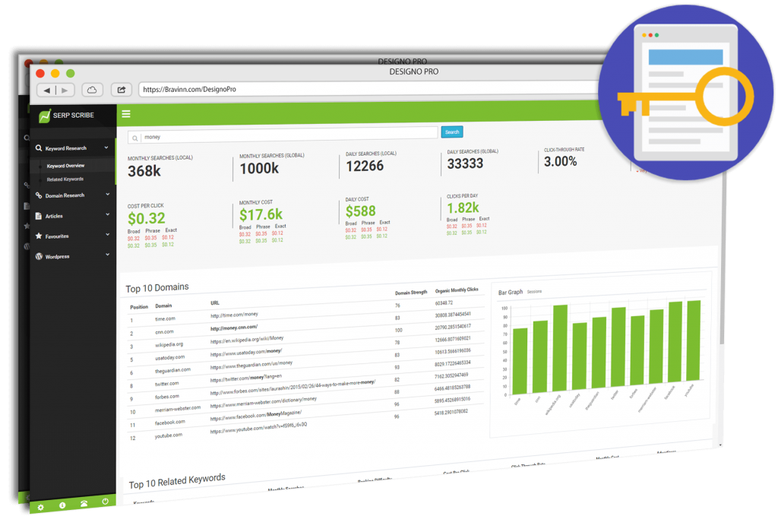Expand the Wordpress sidebar section
The width and height of the screenshot is (778, 532).
[x=107, y=256]
